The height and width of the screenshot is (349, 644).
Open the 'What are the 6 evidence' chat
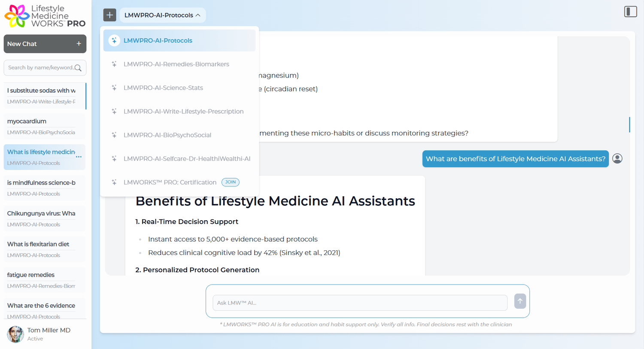[x=45, y=309]
